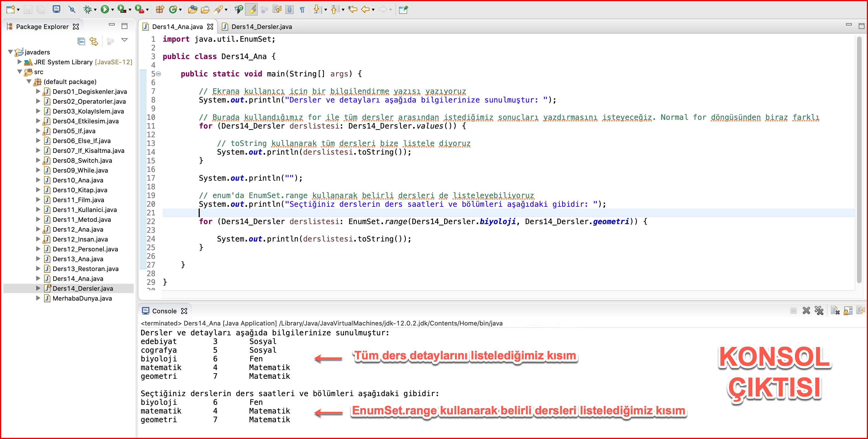
Task: Click the Run External Tools icon
Action: 139,10
